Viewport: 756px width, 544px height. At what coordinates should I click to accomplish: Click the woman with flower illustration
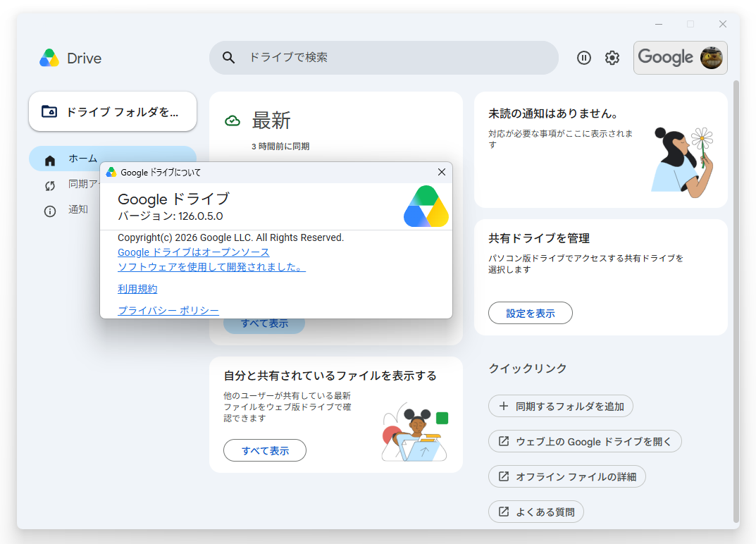click(x=682, y=162)
